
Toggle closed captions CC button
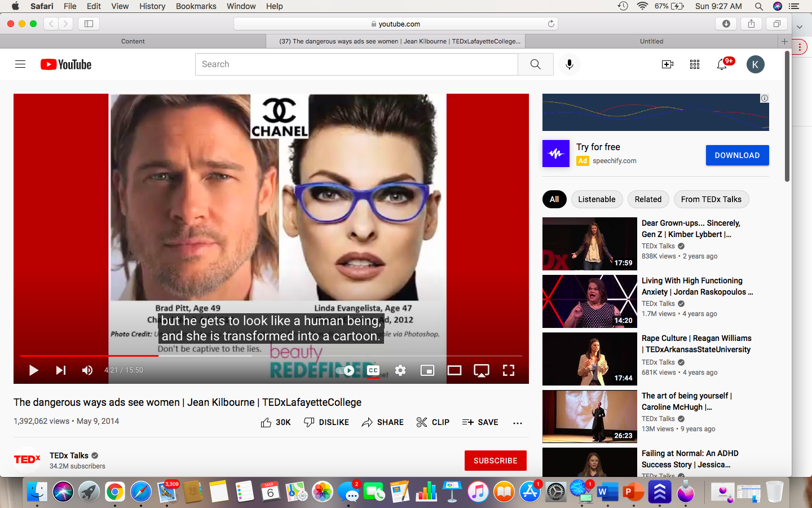tap(373, 370)
